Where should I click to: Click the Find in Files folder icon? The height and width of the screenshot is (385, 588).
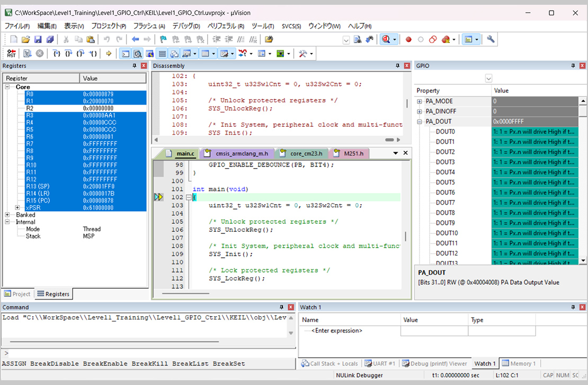(x=269, y=39)
